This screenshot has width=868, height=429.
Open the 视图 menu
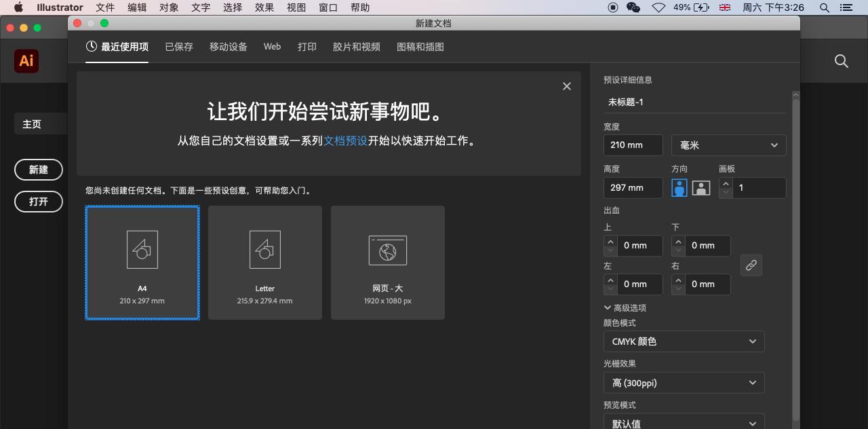pyautogui.click(x=296, y=7)
